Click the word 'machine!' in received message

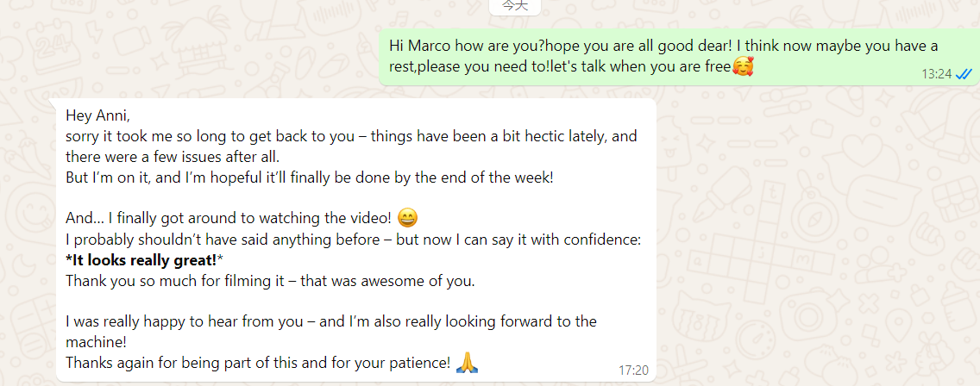click(94, 342)
